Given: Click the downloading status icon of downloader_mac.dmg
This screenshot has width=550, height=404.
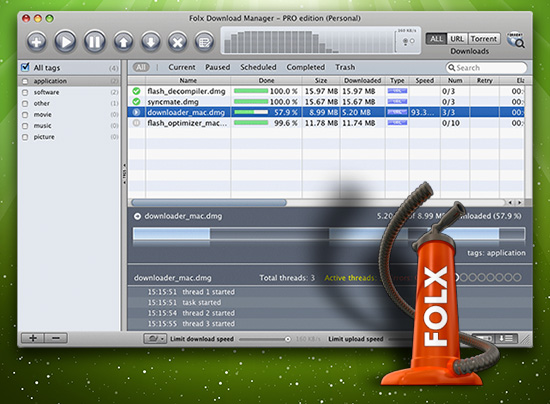Looking at the screenshot, I should click(x=136, y=112).
